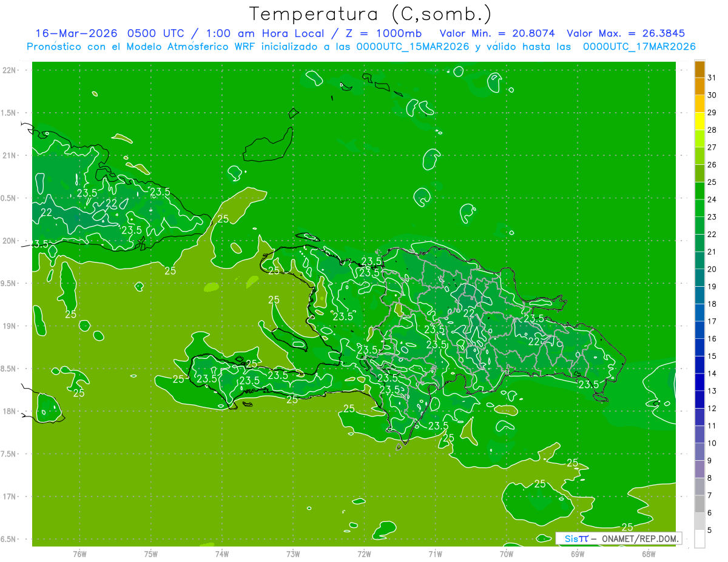The image size is (728, 562).
Task: Click the "72W" longitude axis label
Action: coord(364,554)
